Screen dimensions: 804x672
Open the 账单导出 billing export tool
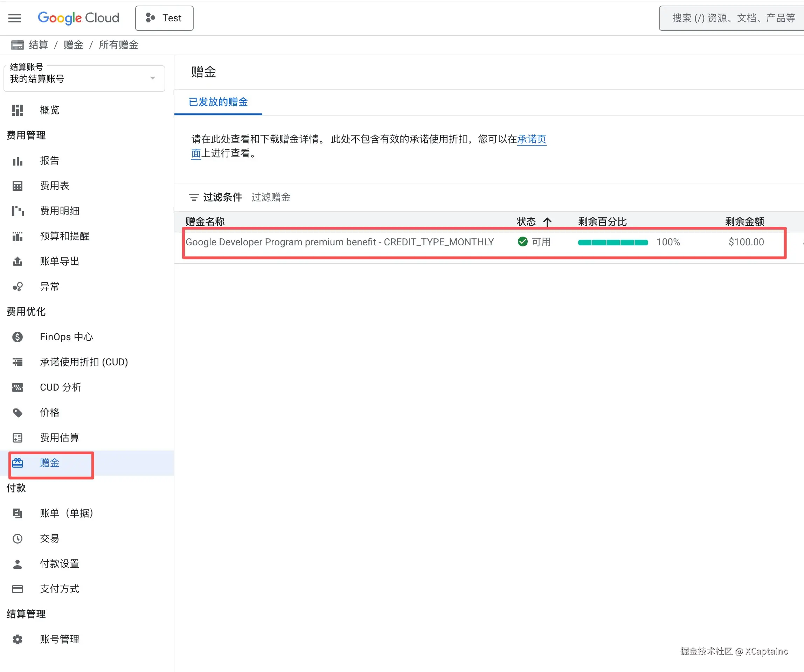point(59,261)
